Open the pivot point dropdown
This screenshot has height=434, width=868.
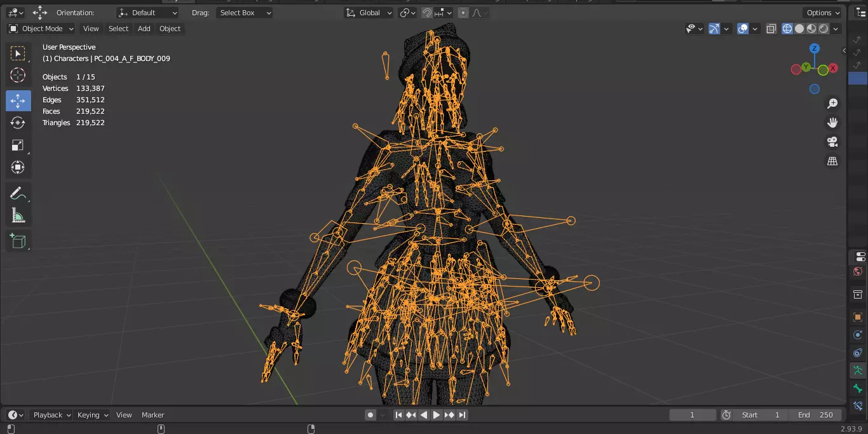[x=407, y=13]
